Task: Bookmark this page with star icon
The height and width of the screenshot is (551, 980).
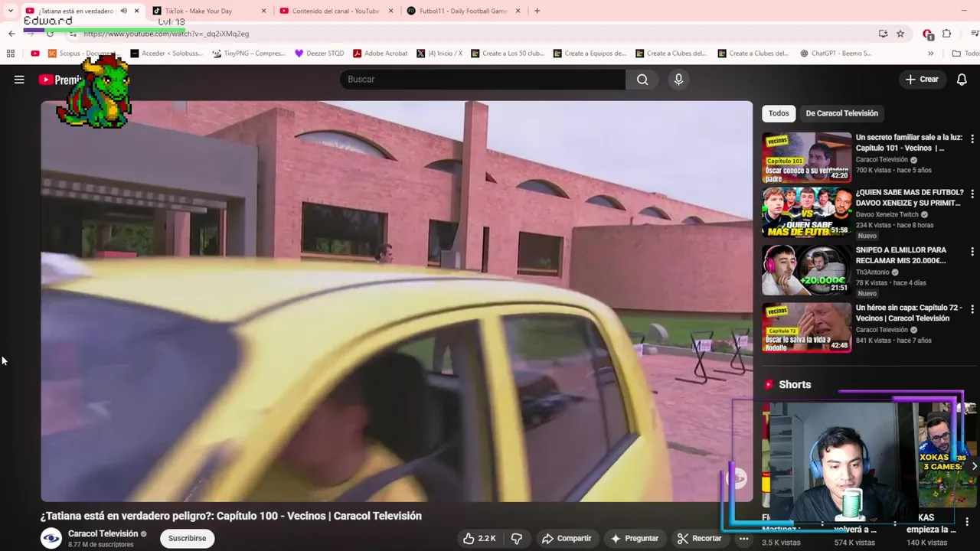Action: [900, 34]
